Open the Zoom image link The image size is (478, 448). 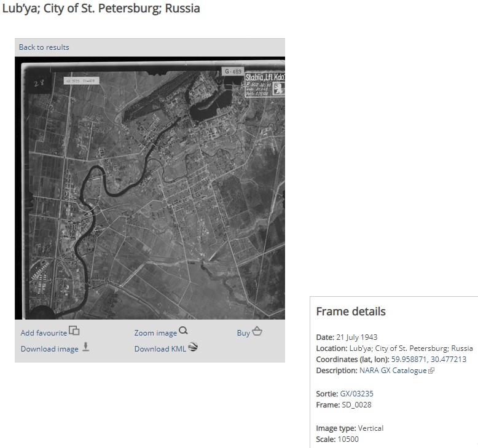point(155,332)
